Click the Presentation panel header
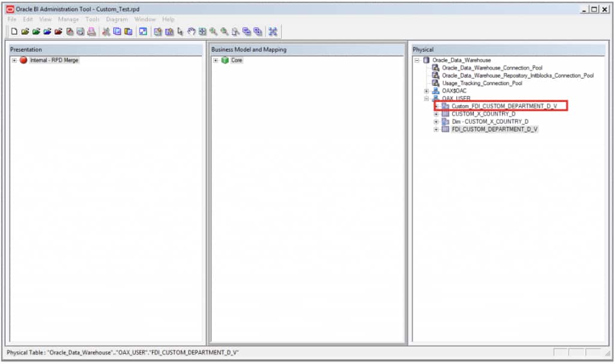This screenshot has width=615, height=364. click(106, 49)
